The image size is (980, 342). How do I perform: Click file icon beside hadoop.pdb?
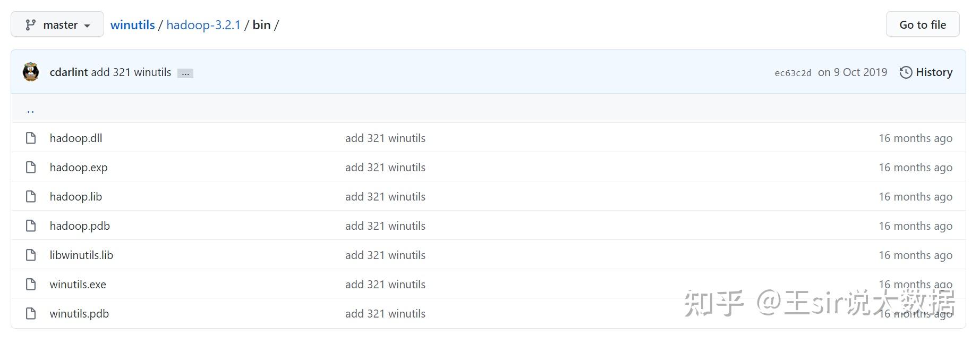click(31, 226)
